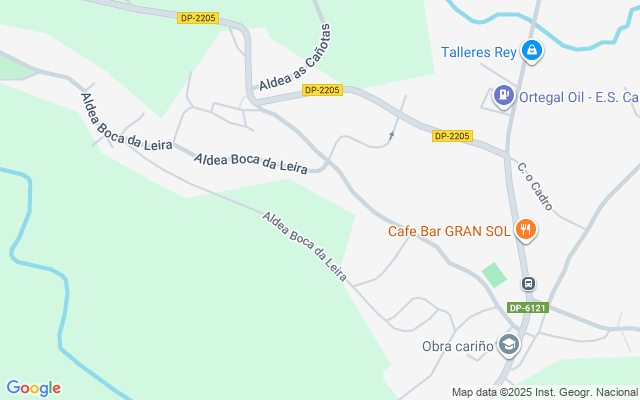Click the Talleres Rey shopping pin icon
The image size is (640, 400).
[532, 51]
